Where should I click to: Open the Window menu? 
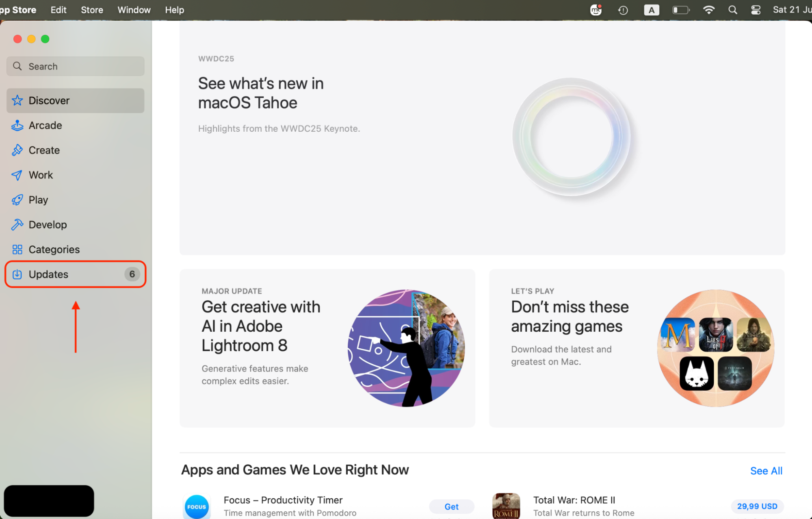click(134, 9)
